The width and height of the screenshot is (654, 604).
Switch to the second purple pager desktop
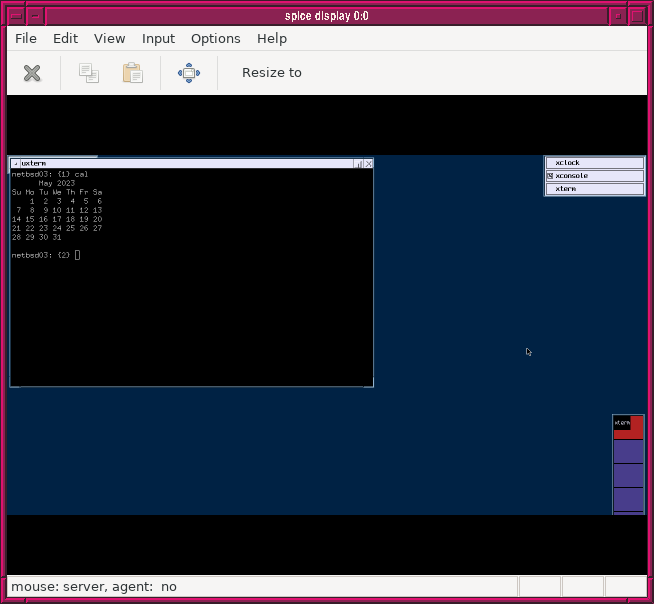tap(628, 476)
